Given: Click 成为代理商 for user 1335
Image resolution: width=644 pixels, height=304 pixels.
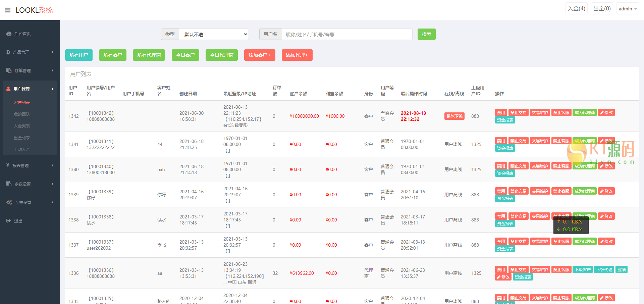Looking at the screenshot, I should click(585, 298).
